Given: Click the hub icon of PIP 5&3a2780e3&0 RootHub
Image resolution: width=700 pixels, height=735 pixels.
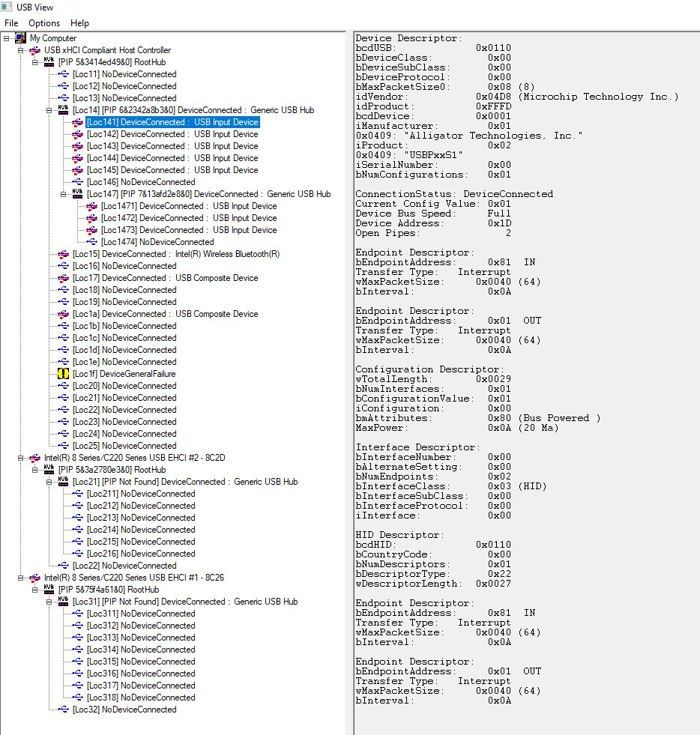Looking at the screenshot, I should [x=49, y=469].
